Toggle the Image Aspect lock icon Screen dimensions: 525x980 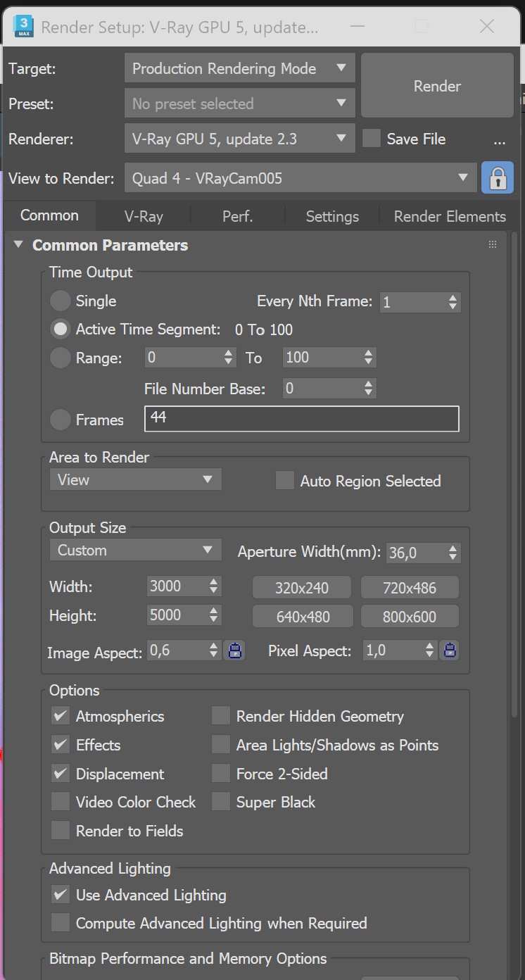(x=234, y=651)
